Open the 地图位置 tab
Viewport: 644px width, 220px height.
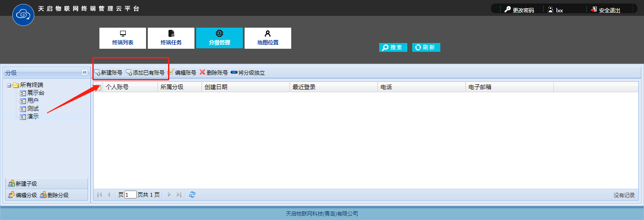[268, 38]
